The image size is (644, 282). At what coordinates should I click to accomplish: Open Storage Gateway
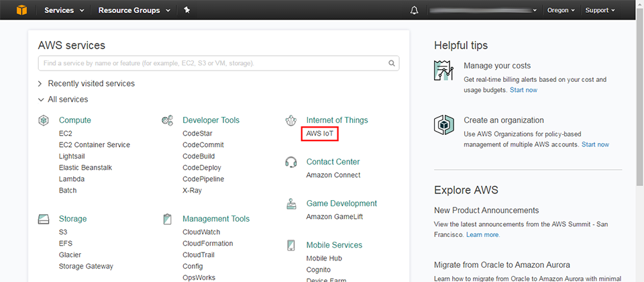point(87,267)
